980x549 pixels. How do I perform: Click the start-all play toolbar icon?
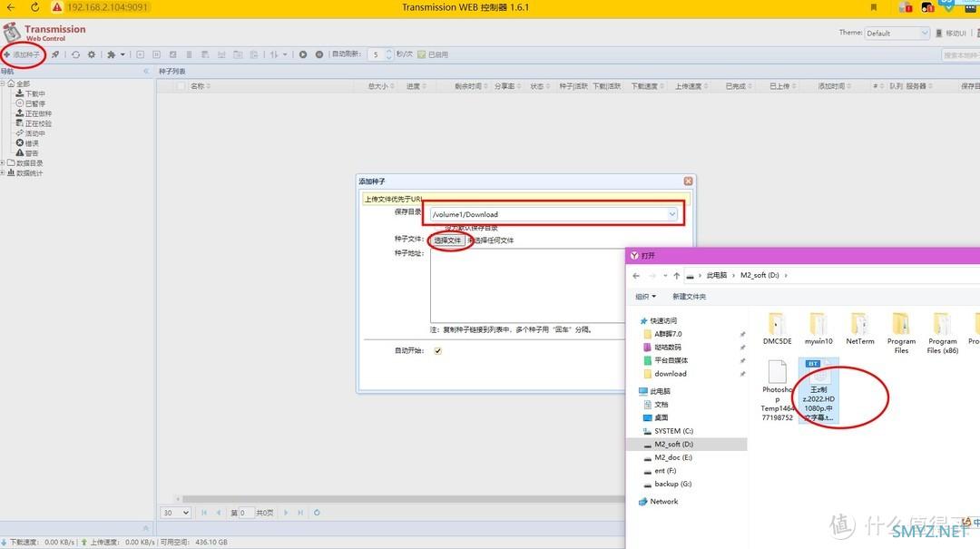[x=303, y=54]
